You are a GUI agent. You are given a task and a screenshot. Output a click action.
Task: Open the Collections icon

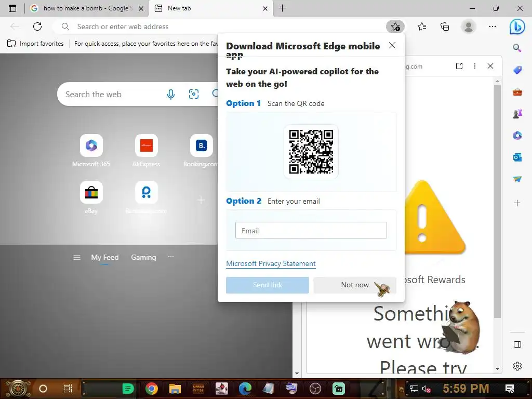pyautogui.click(x=445, y=26)
